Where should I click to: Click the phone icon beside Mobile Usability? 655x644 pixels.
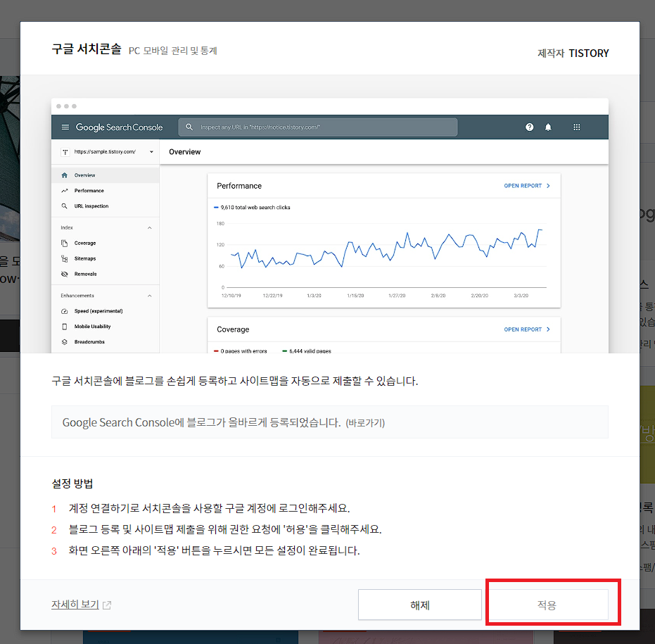point(64,327)
